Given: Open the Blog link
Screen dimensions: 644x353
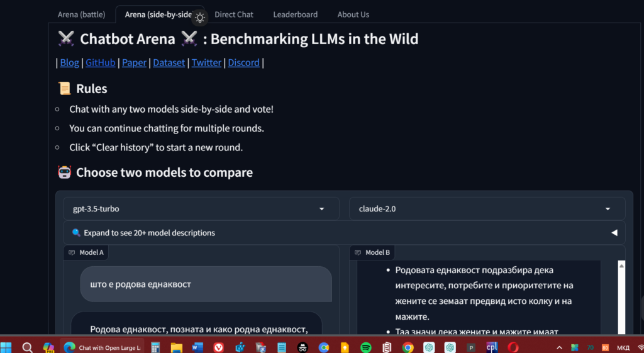Looking at the screenshot, I should click(x=69, y=62).
